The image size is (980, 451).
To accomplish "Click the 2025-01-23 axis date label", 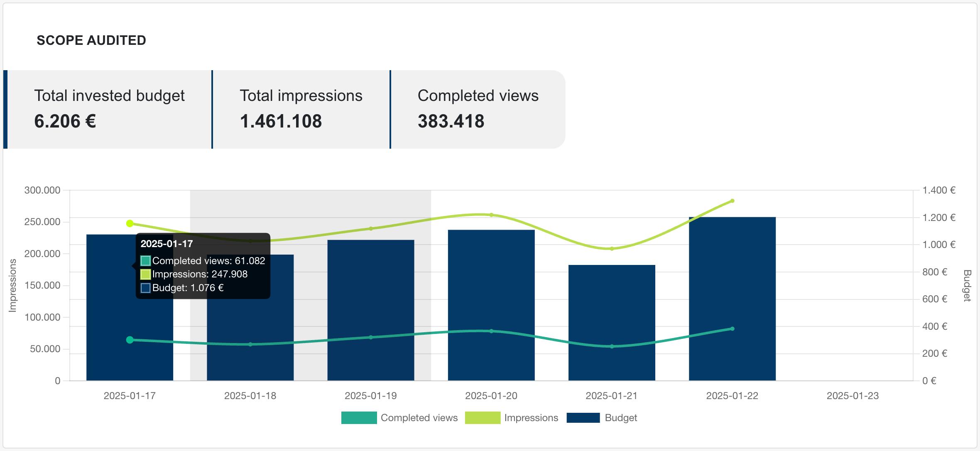I will [x=853, y=396].
